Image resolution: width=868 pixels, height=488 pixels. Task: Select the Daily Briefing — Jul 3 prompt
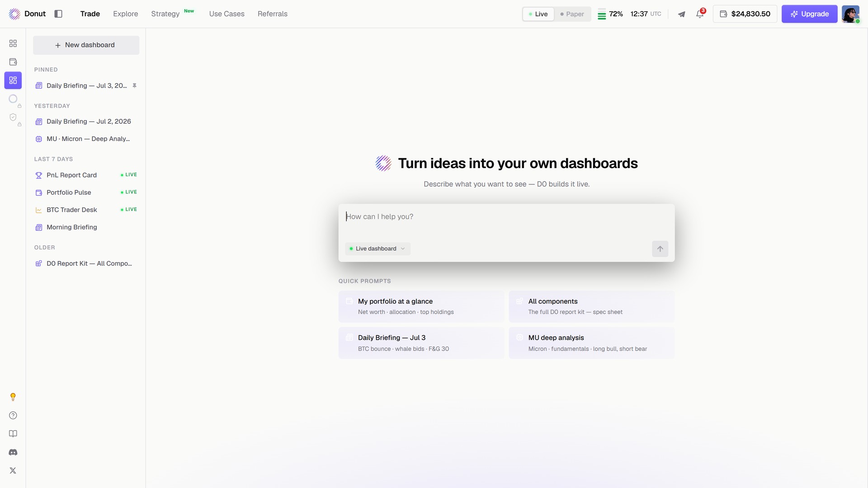coord(421,343)
